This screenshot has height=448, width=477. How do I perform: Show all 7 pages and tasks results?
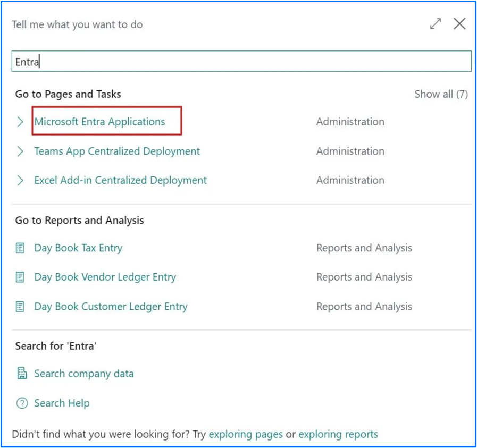pos(441,94)
